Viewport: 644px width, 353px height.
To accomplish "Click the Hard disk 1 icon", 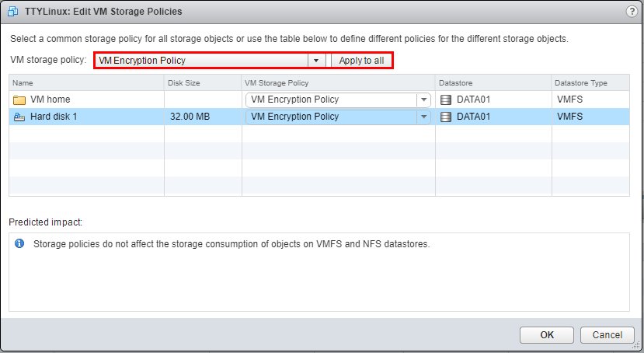I will tap(19, 117).
